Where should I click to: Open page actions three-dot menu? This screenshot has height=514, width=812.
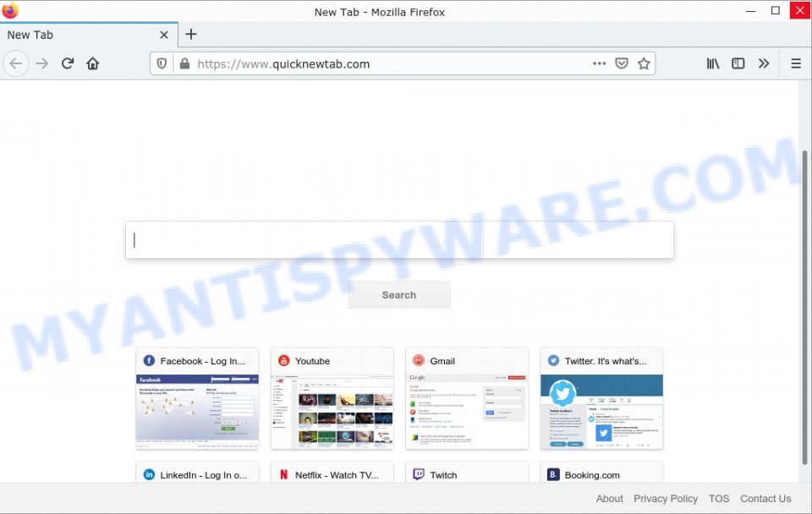click(599, 63)
